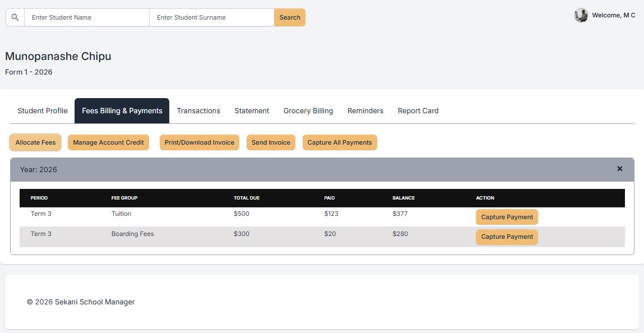Click the BALANCE column header
Viewport: 644px width, 333px height.
(404, 198)
